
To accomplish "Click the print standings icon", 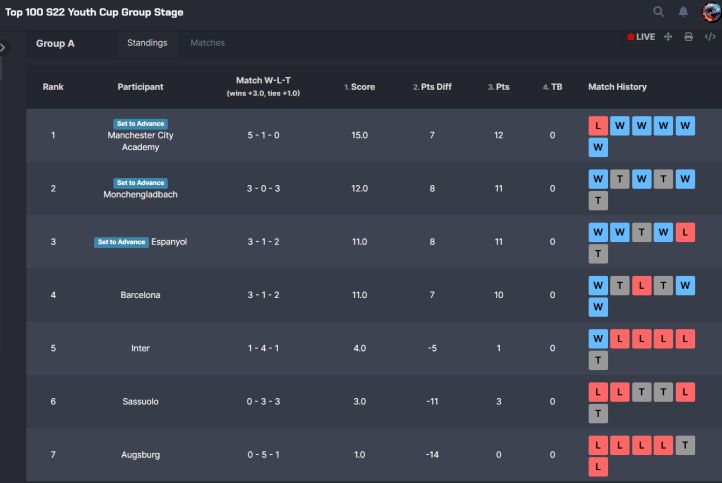I will coord(689,37).
